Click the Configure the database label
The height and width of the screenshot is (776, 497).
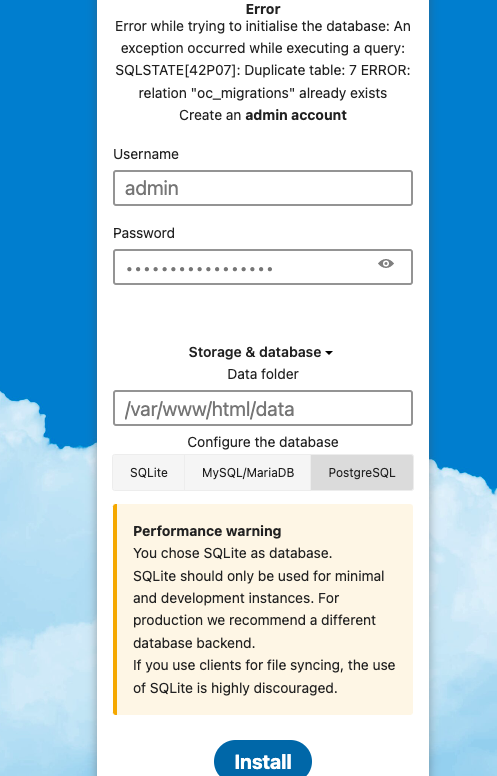pos(263,442)
